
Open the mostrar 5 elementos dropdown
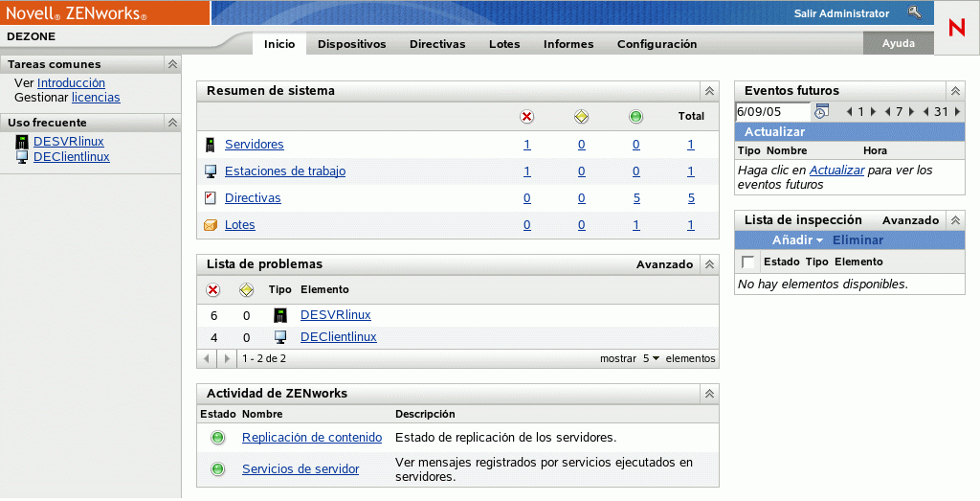[x=651, y=358]
